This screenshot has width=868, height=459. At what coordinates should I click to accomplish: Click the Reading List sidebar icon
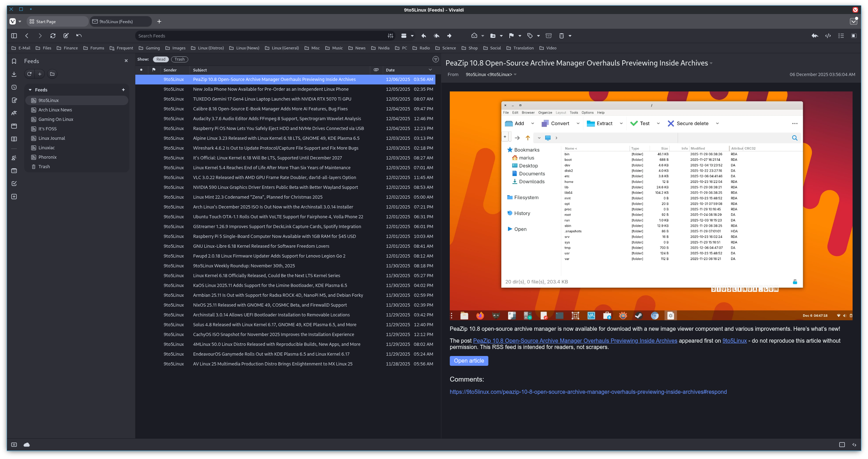(x=14, y=139)
